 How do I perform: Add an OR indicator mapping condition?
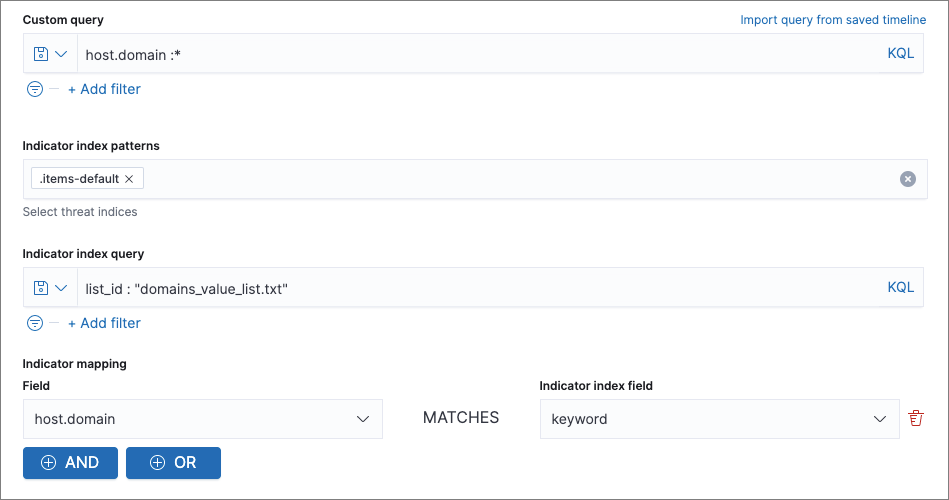tap(173, 463)
